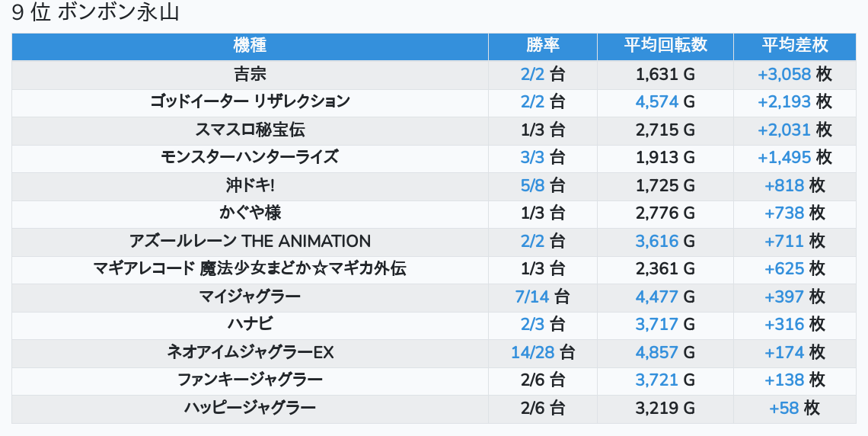Sort by 平均回転数 column header
This screenshot has width=868, height=436.
(x=665, y=46)
